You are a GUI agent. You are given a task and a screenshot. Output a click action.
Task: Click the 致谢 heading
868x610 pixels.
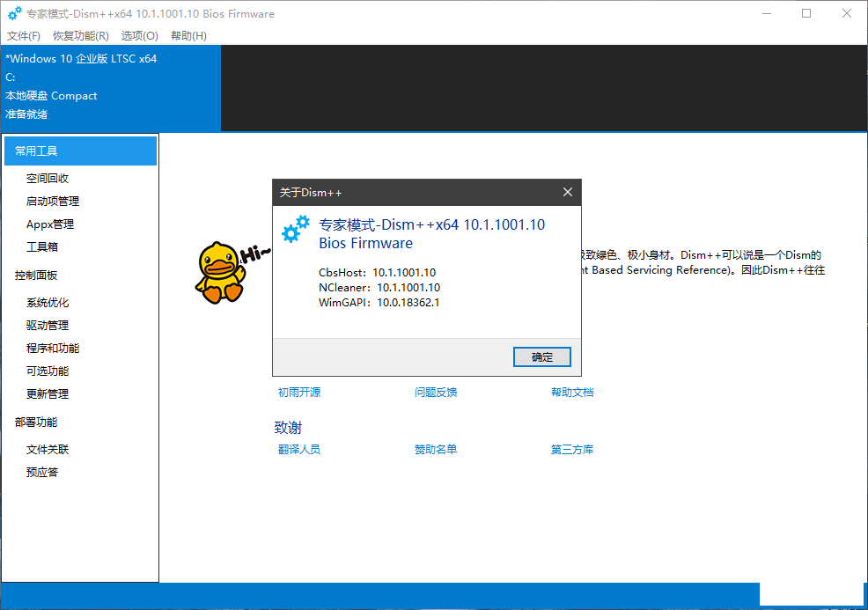tap(288, 427)
